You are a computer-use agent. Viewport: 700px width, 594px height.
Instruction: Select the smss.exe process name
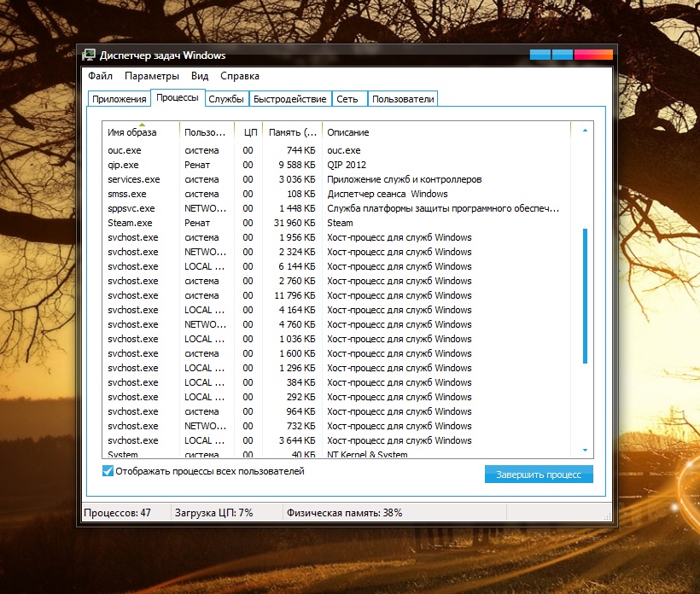[x=127, y=194]
